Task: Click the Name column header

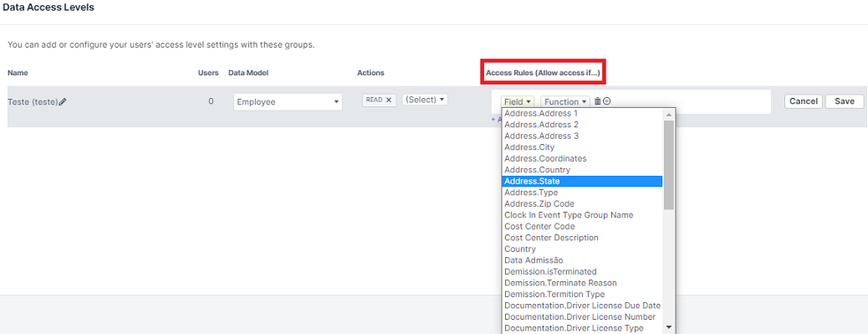Action: [x=18, y=73]
